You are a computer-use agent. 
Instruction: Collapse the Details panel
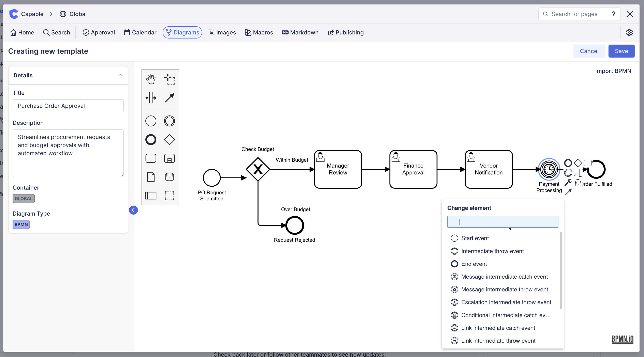point(120,75)
